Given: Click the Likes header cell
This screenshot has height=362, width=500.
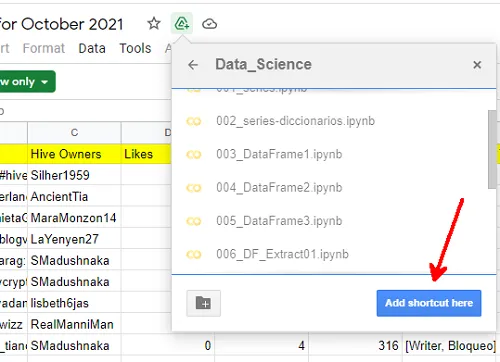Looking at the screenshot, I should [x=146, y=154].
